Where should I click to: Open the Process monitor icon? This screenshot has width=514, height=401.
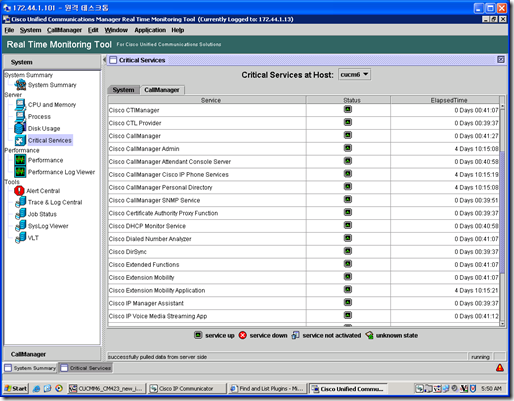coord(20,117)
